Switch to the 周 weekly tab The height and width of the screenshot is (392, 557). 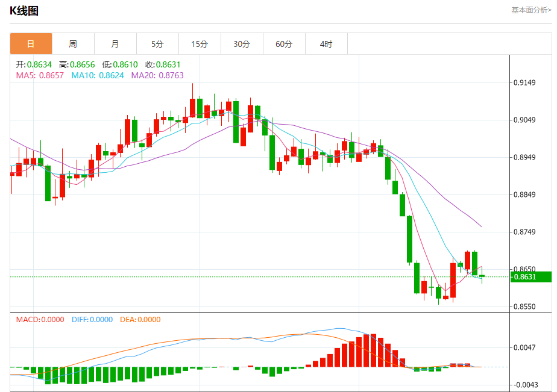click(x=73, y=43)
